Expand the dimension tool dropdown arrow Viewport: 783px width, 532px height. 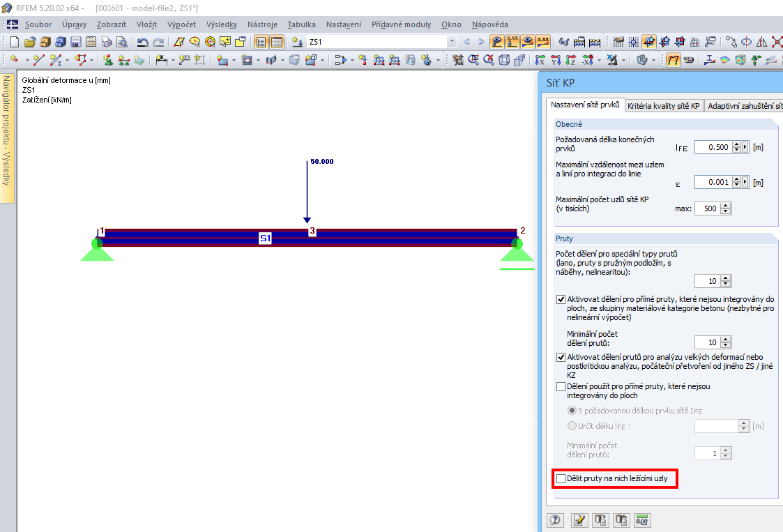pos(174,61)
